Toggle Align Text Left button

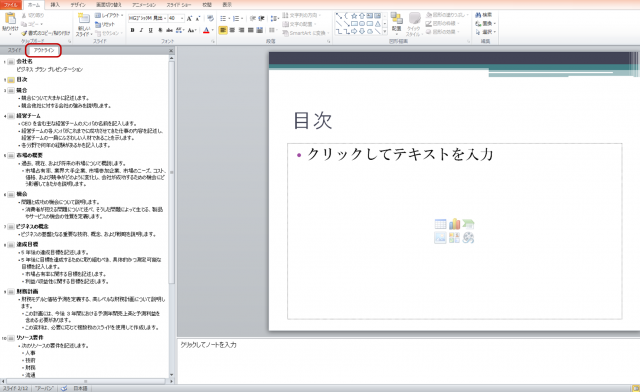pos(223,30)
